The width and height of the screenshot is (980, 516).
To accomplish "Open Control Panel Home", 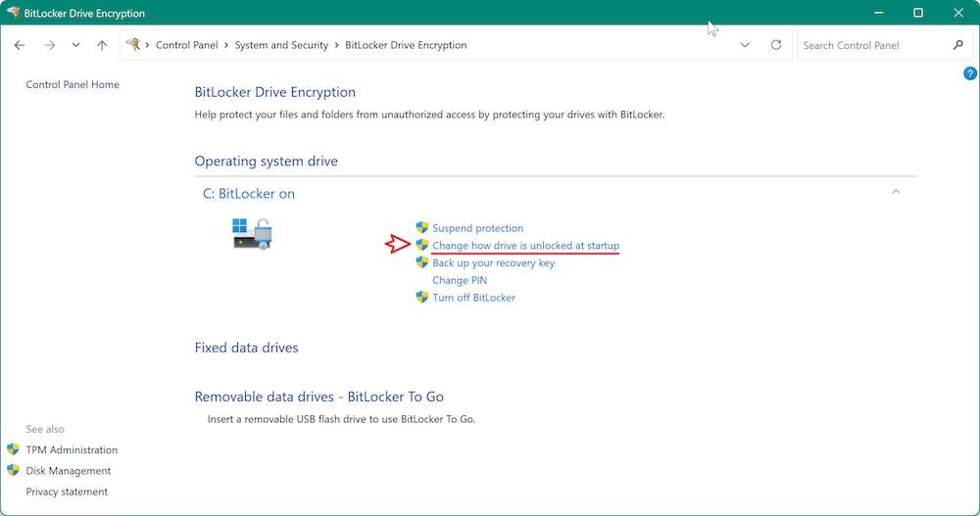I will tap(73, 84).
